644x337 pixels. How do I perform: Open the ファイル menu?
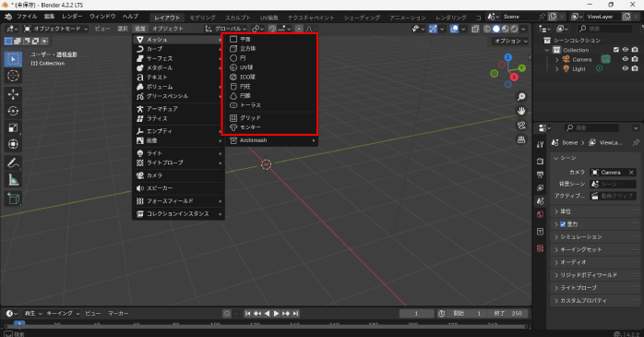point(27,17)
